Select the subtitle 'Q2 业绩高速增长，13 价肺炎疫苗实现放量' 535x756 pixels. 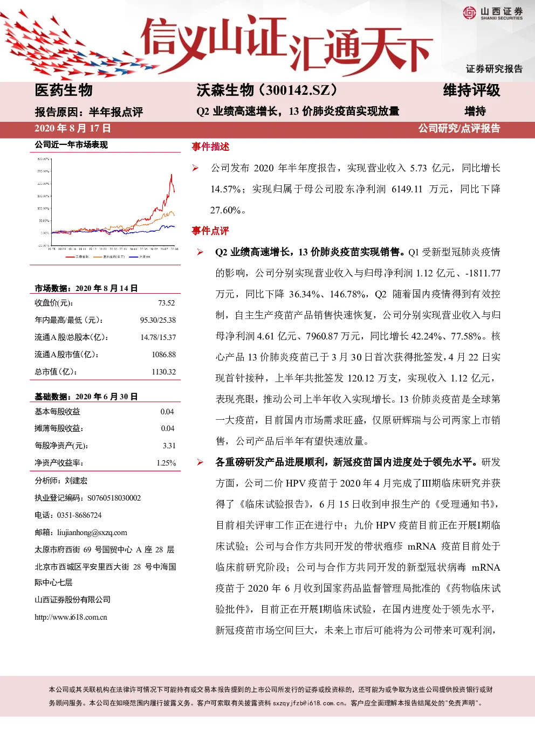pyautogui.click(x=298, y=111)
